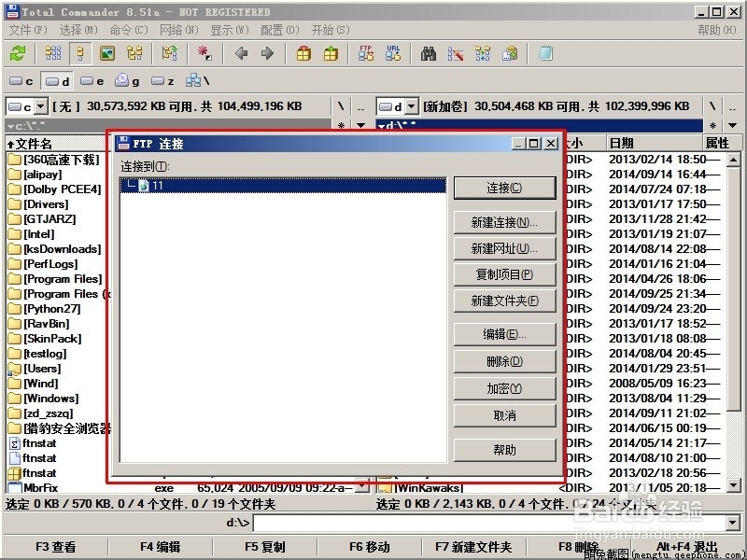Viewport: 747px width, 560px height.
Task: Open the 帮助(H) menu
Action: click(x=717, y=30)
